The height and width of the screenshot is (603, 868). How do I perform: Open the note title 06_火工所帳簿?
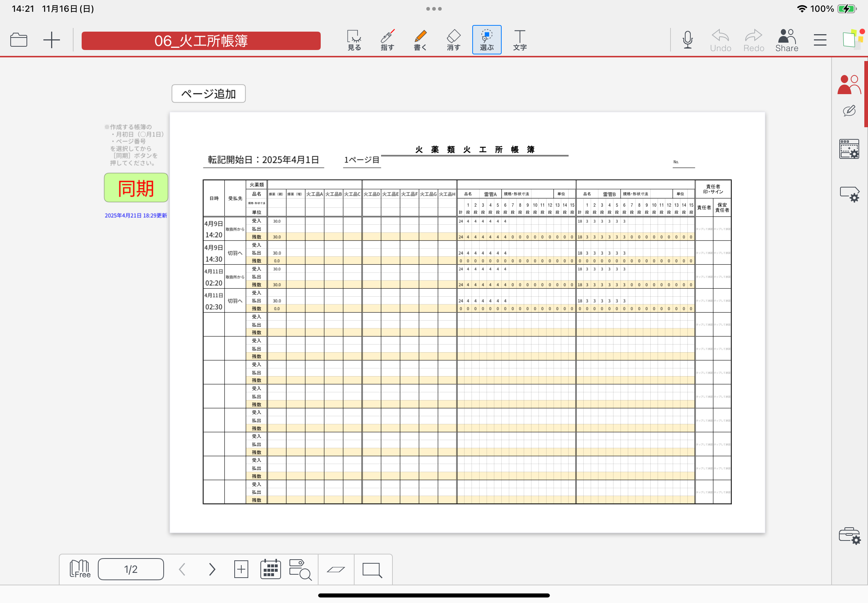click(201, 40)
